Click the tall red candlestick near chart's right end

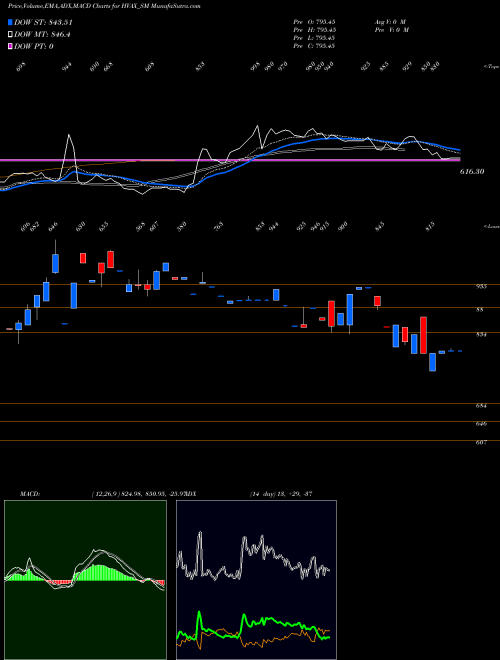(x=423, y=335)
